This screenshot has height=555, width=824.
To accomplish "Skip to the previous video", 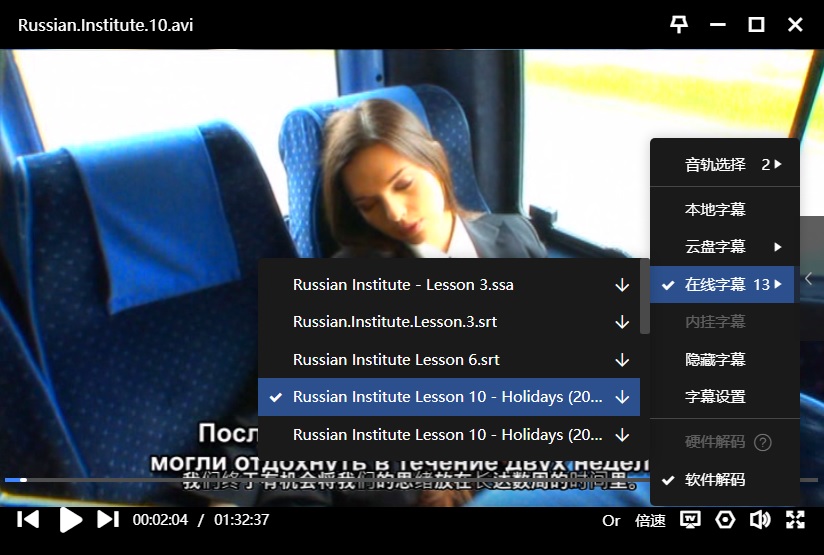I will tap(29, 519).
